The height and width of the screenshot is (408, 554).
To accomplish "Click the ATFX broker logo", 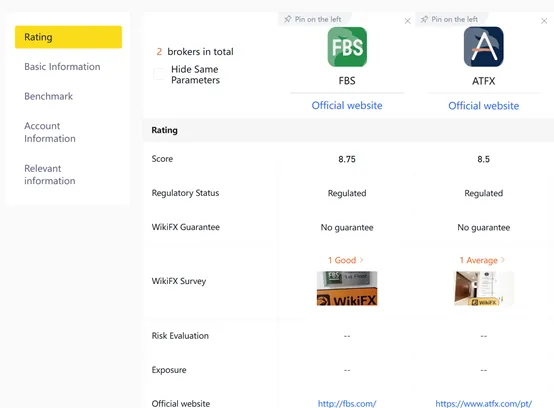I will [x=483, y=47].
